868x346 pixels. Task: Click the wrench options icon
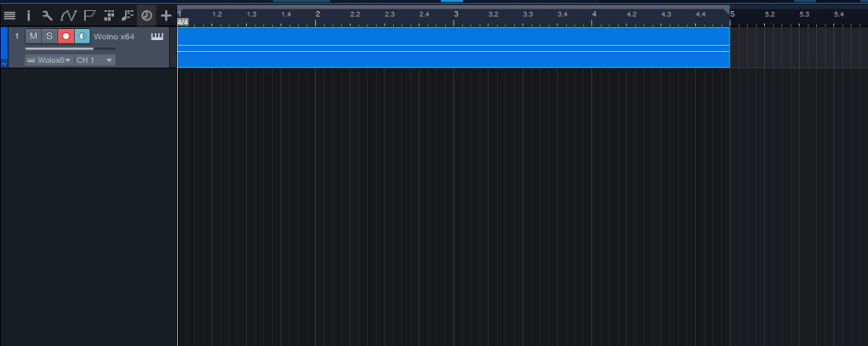[48, 16]
